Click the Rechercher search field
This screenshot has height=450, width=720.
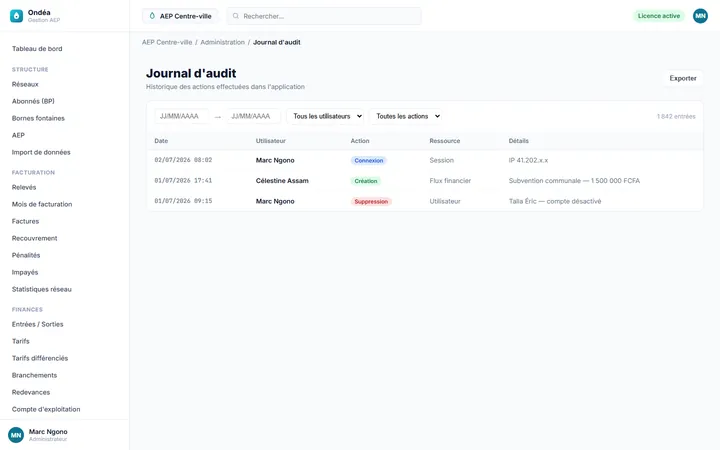point(324,16)
